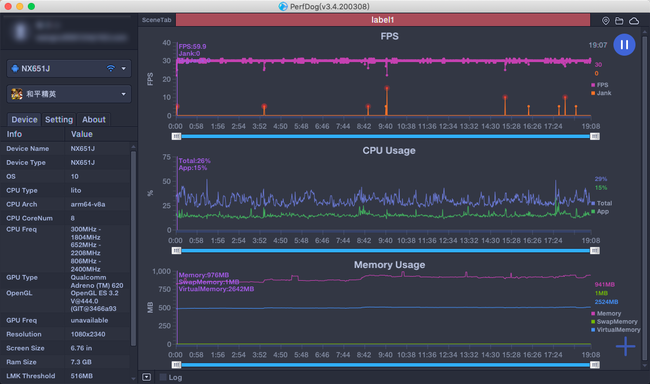Click the CPU Usage chart title
The image size is (650, 384).
(x=389, y=151)
